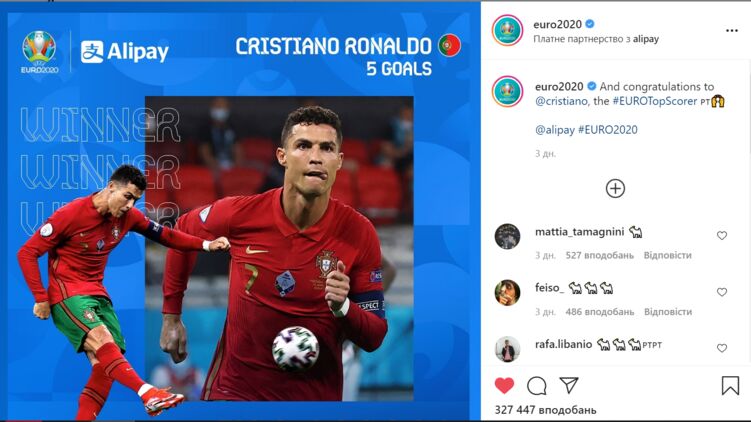Like rafa.libanio's comment heart
The height and width of the screenshot is (422, 751).
tap(721, 348)
